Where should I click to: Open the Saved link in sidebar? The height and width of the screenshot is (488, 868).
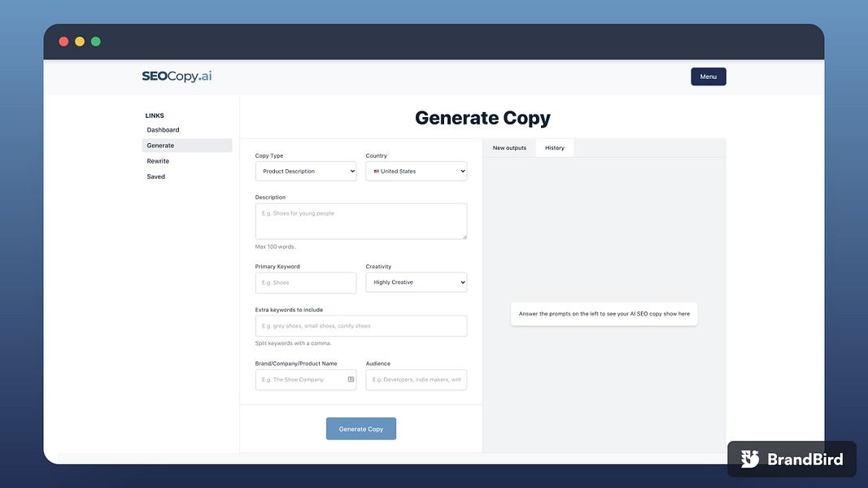click(155, 176)
